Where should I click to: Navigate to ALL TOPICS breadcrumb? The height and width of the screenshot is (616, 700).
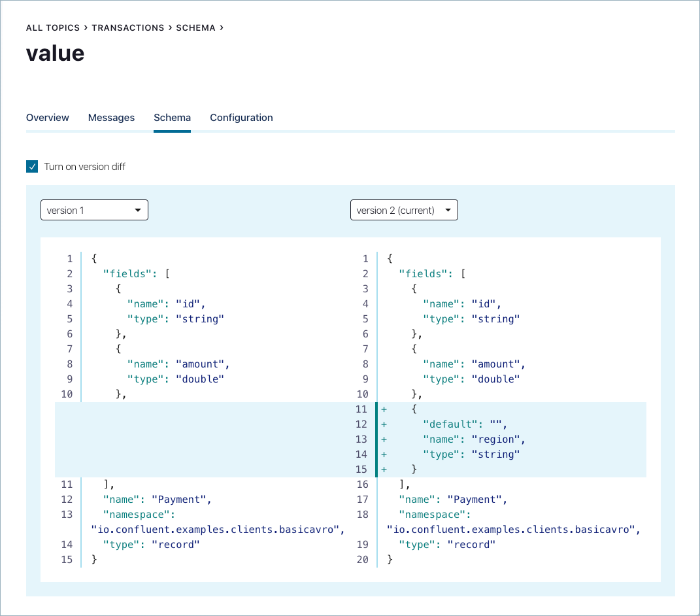[53, 27]
